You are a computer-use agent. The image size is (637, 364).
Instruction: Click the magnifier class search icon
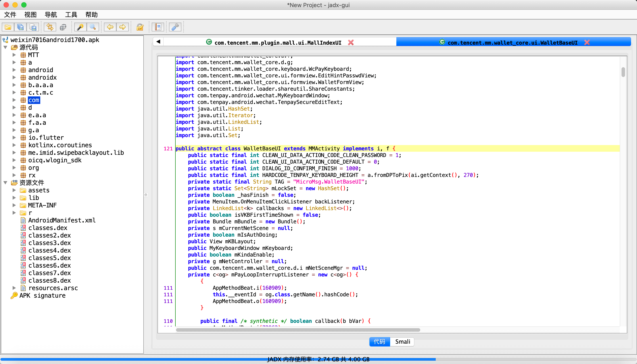click(93, 27)
